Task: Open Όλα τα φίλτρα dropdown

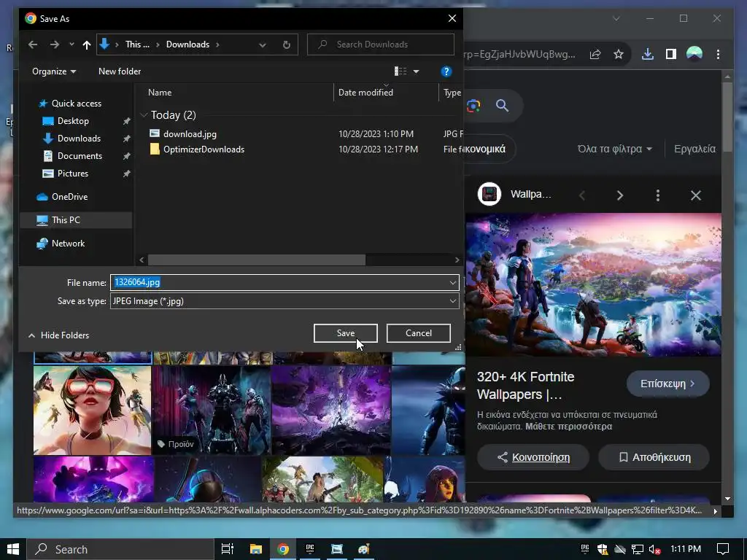Action: (614, 149)
